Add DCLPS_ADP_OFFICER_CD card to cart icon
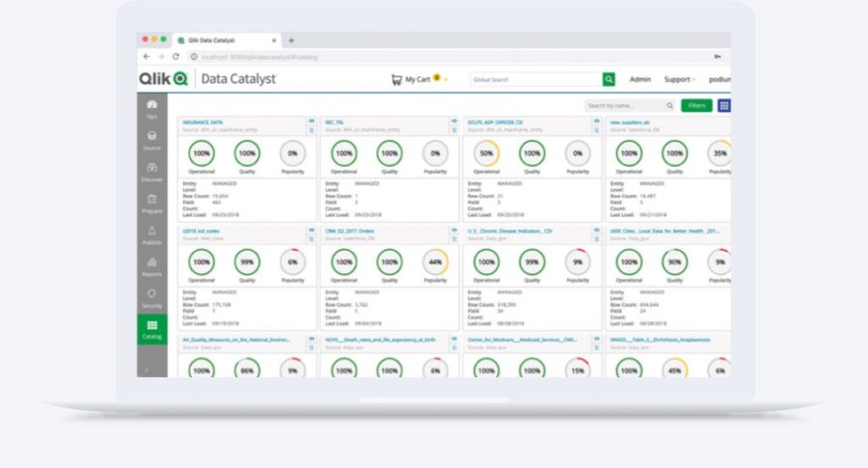Screen dimensions: 868x468 596,130
